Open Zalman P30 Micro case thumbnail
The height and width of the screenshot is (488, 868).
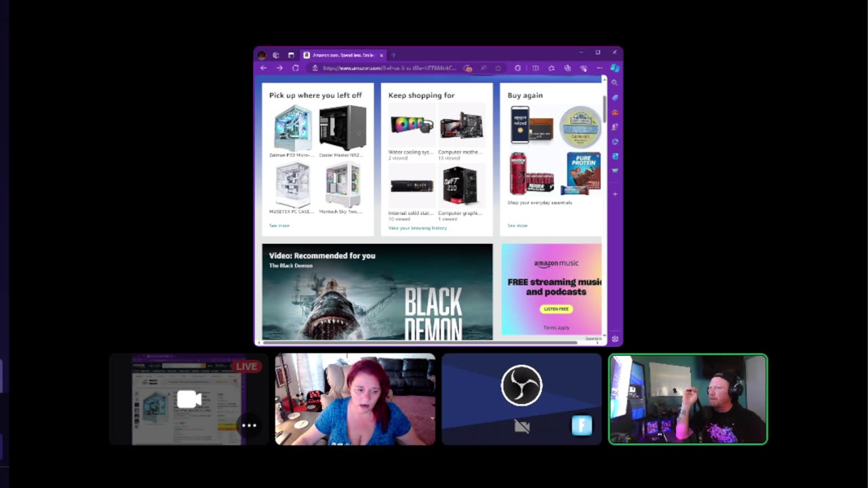click(293, 127)
